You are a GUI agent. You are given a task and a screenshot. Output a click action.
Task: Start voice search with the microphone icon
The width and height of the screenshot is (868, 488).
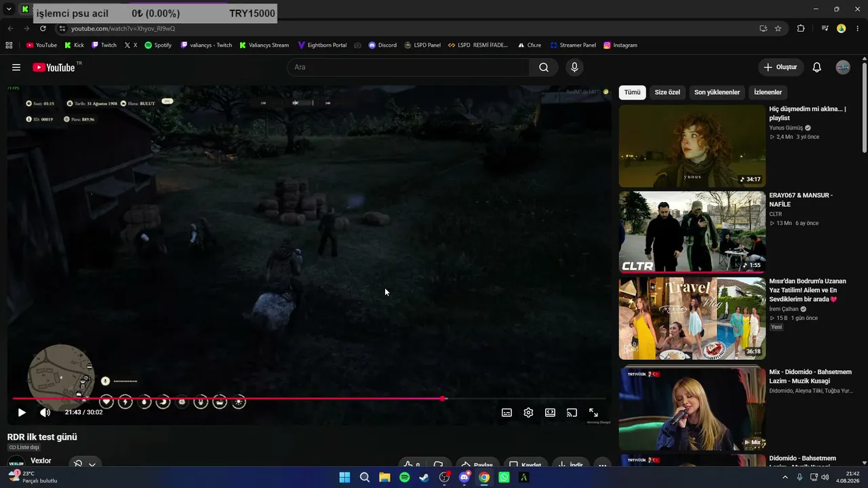pos(574,67)
